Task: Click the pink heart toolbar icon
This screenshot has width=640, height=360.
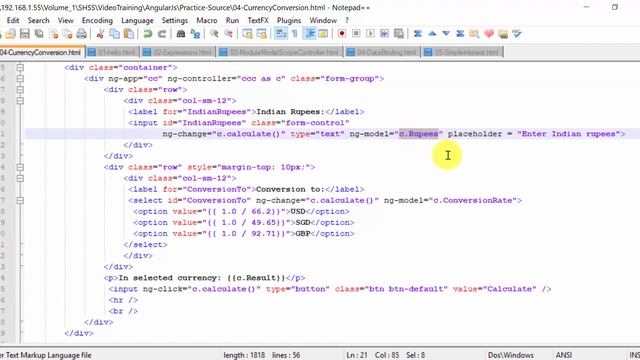Action: point(489,34)
